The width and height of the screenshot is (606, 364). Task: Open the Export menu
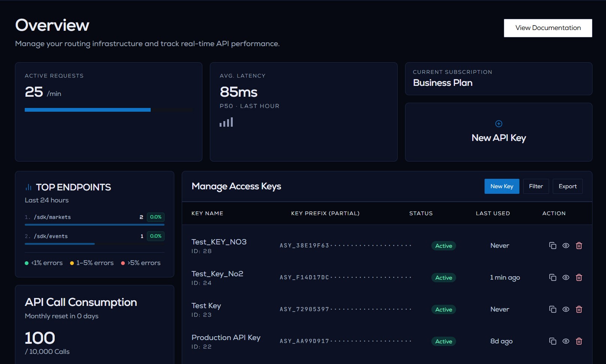coord(567,186)
